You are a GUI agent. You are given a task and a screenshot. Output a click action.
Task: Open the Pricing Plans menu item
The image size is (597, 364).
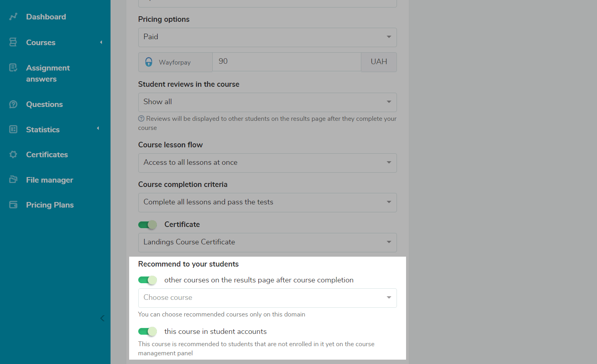coord(50,205)
